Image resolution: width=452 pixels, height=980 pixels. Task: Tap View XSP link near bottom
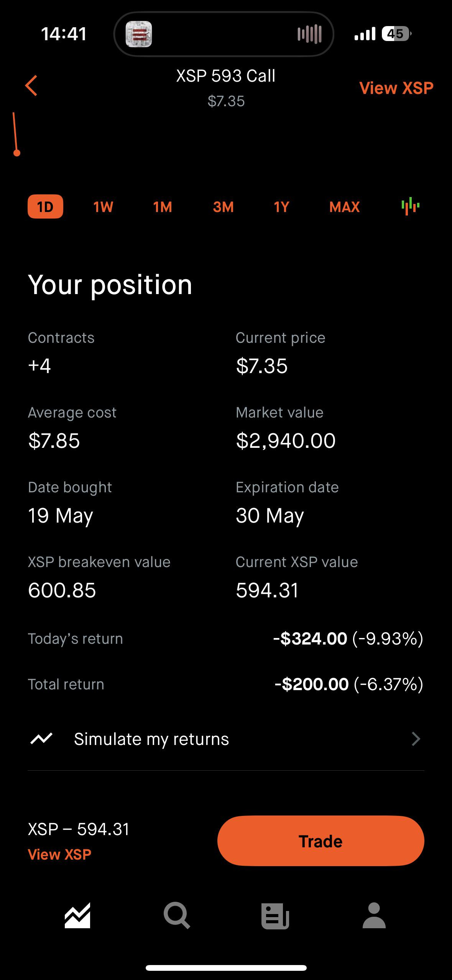coord(60,855)
